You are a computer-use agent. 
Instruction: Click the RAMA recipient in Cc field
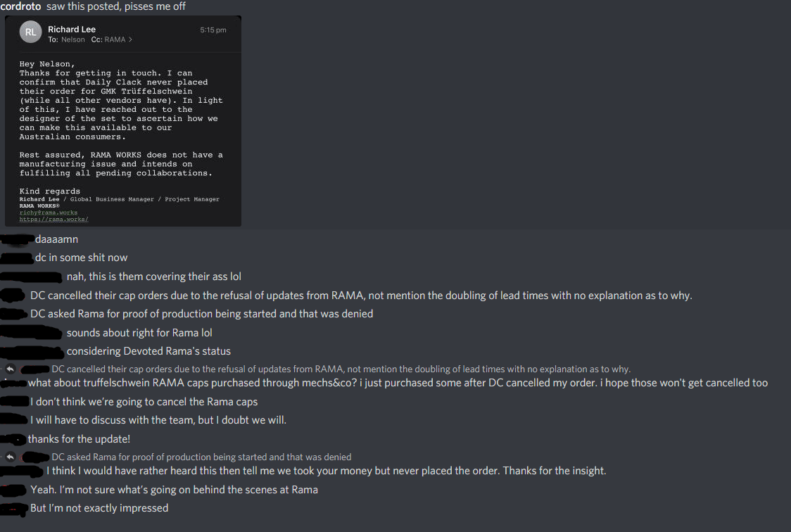click(115, 40)
